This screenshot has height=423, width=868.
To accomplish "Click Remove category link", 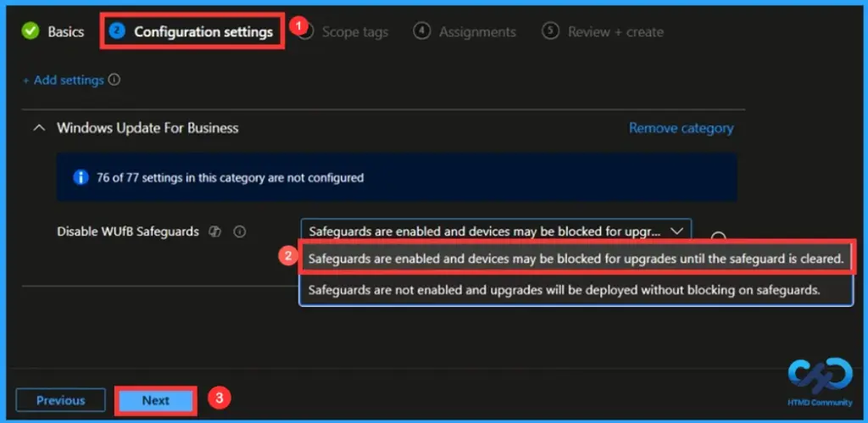I will 681,128.
